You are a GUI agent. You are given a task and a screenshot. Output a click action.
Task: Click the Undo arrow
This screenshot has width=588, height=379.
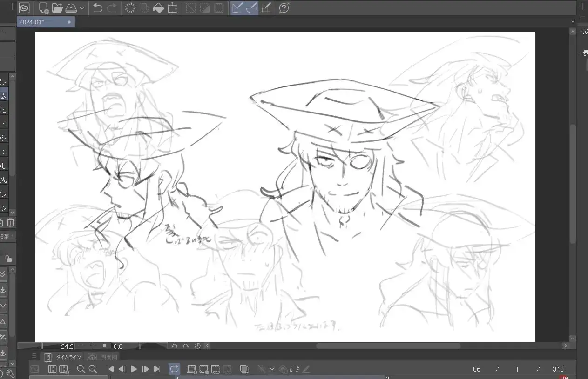pos(98,8)
